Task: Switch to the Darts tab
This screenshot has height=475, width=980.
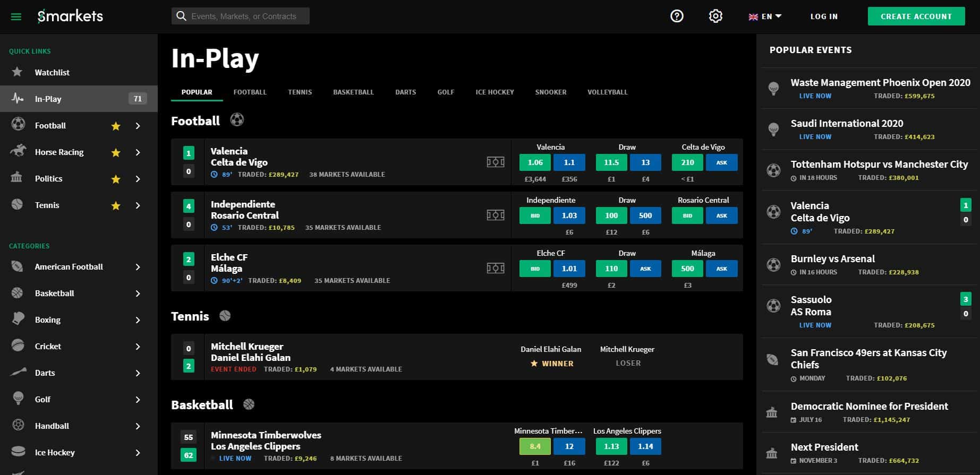Action: [406, 92]
